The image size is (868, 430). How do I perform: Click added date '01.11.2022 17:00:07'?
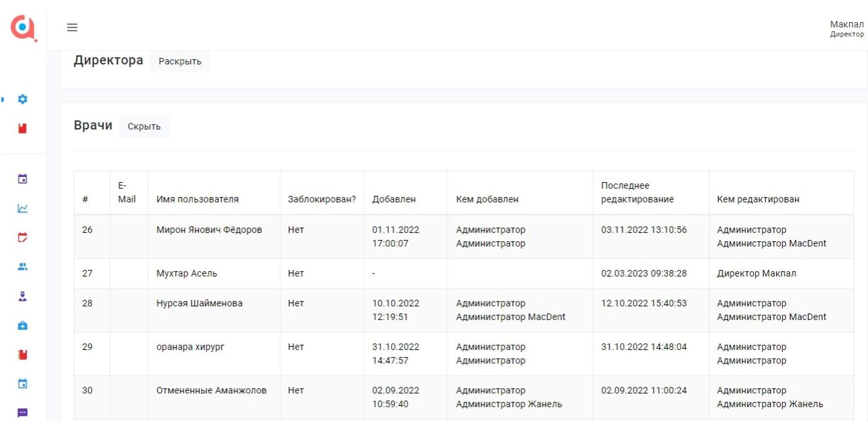(396, 237)
